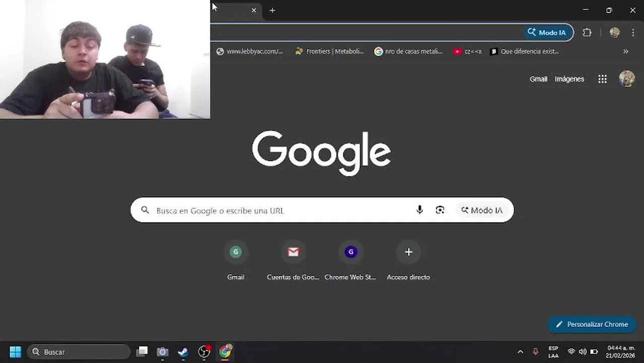This screenshot has width=644, height=363.
Task: Switch ESP LAA keyboard language
Action: [x=553, y=351]
